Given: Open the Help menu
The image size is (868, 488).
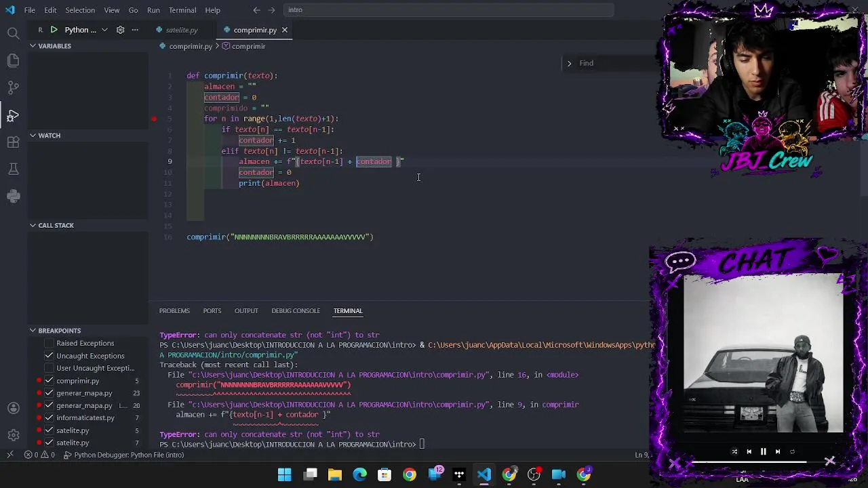Looking at the screenshot, I should [212, 10].
